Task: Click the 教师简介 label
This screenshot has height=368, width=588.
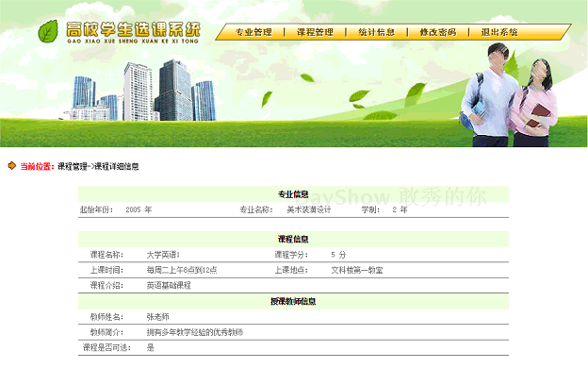Action: (x=106, y=332)
